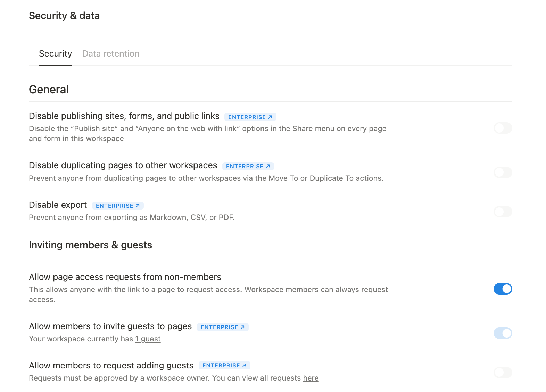Open Enterprise badge for invite guests to pages
The width and height of the screenshot is (546, 392).
223,327
